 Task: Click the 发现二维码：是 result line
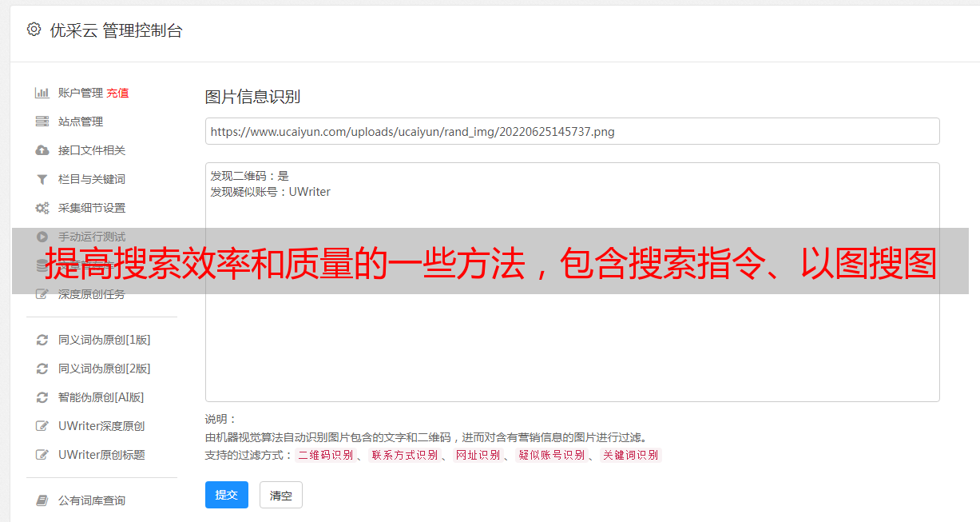tap(250, 176)
